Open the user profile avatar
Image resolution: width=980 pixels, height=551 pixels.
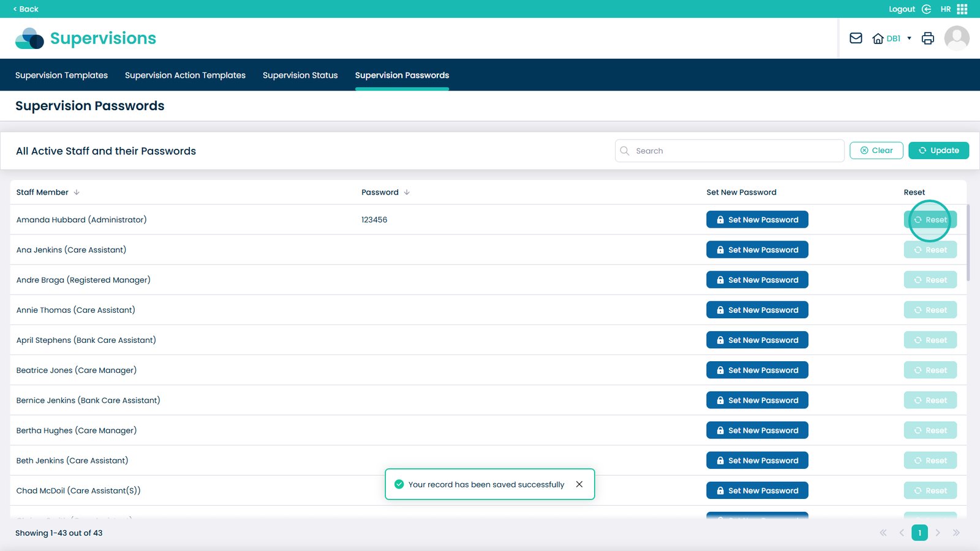(956, 39)
